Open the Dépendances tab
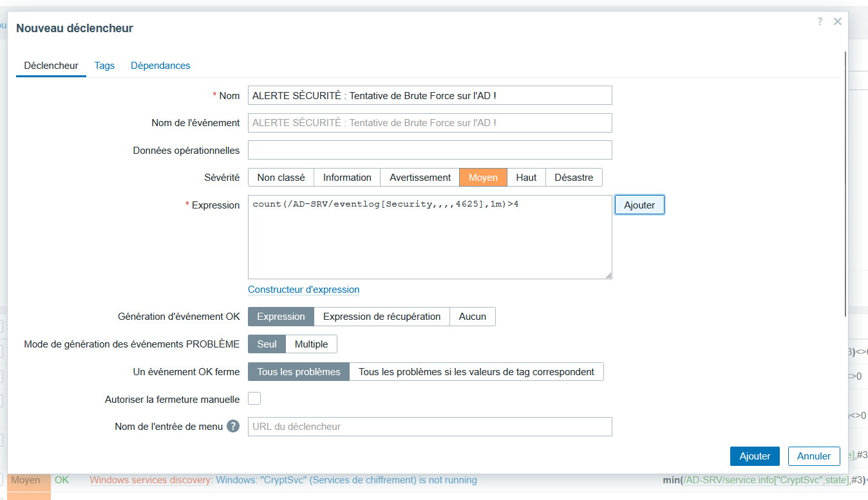This screenshot has width=868, height=500. [160, 66]
